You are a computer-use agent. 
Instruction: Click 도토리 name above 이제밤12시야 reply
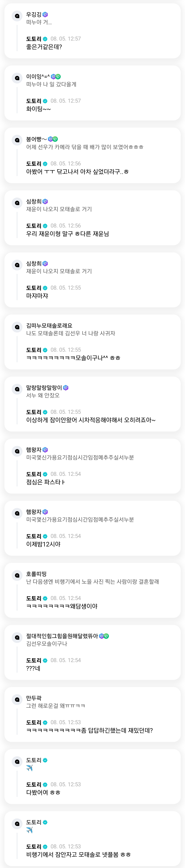click(34, 536)
